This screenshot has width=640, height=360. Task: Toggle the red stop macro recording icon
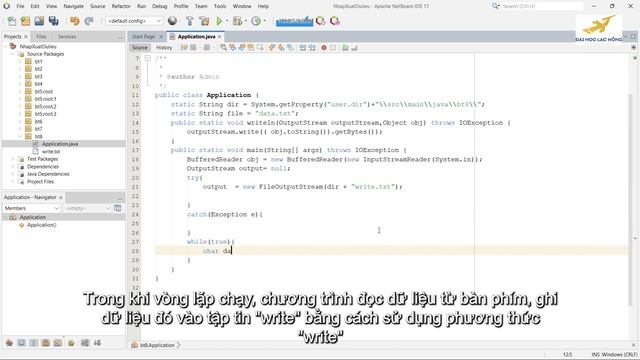324,48
